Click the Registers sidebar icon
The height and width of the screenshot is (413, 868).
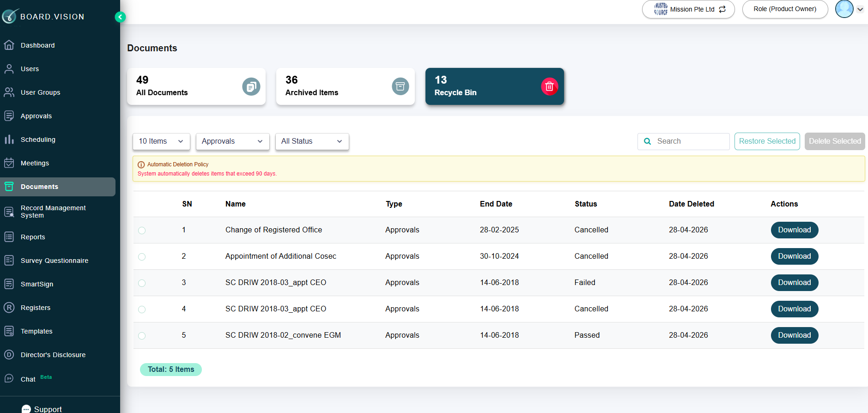(9, 308)
